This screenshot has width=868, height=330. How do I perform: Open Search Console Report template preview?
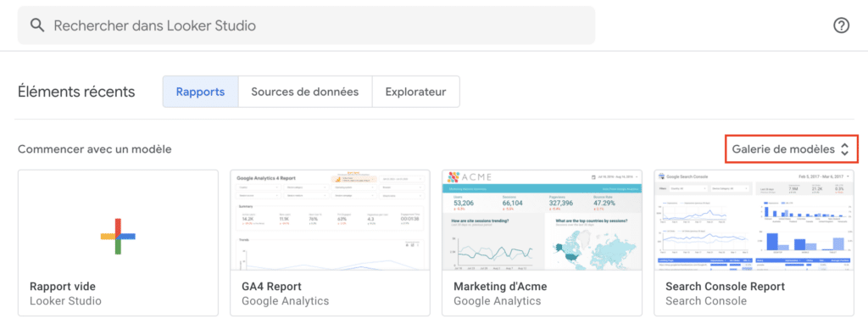(754, 221)
